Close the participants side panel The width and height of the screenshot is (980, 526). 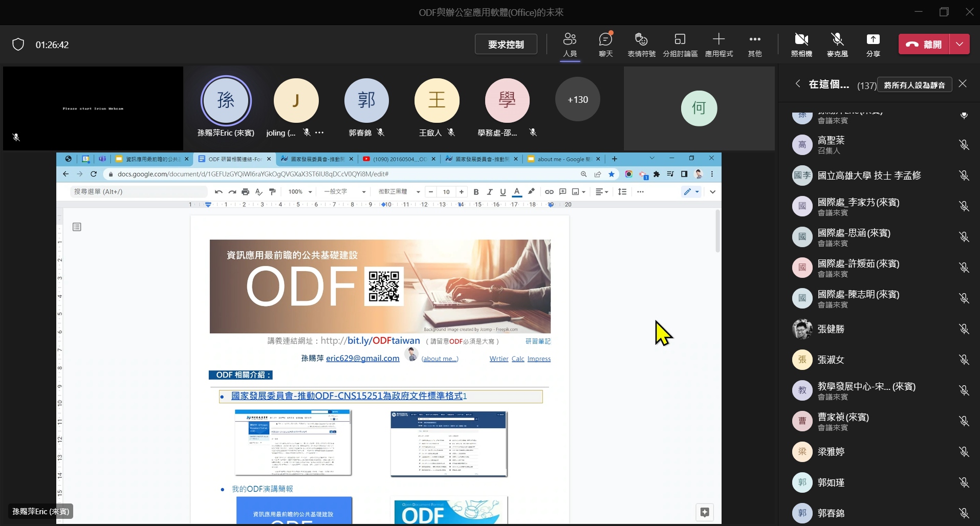(963, 83)
